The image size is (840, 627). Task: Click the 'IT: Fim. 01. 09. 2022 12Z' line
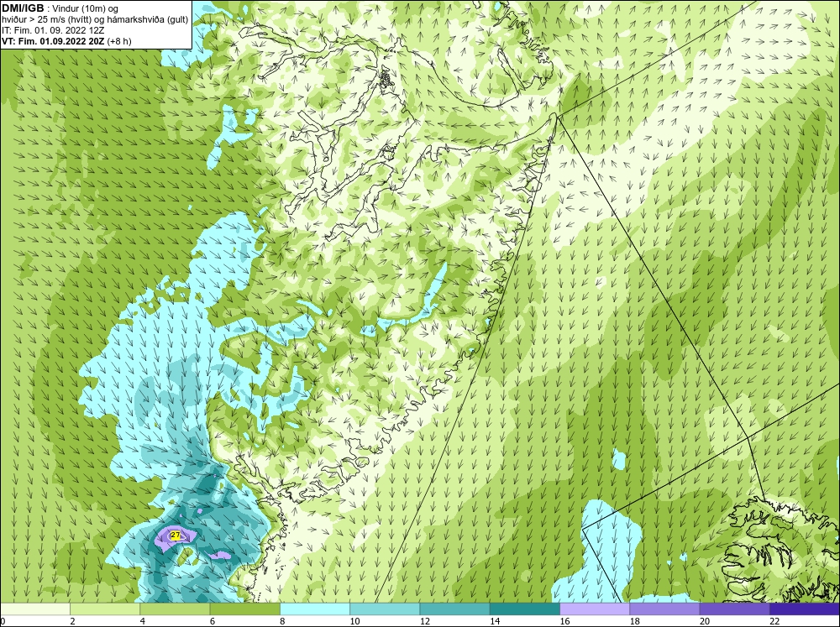[x=53, y=30]
